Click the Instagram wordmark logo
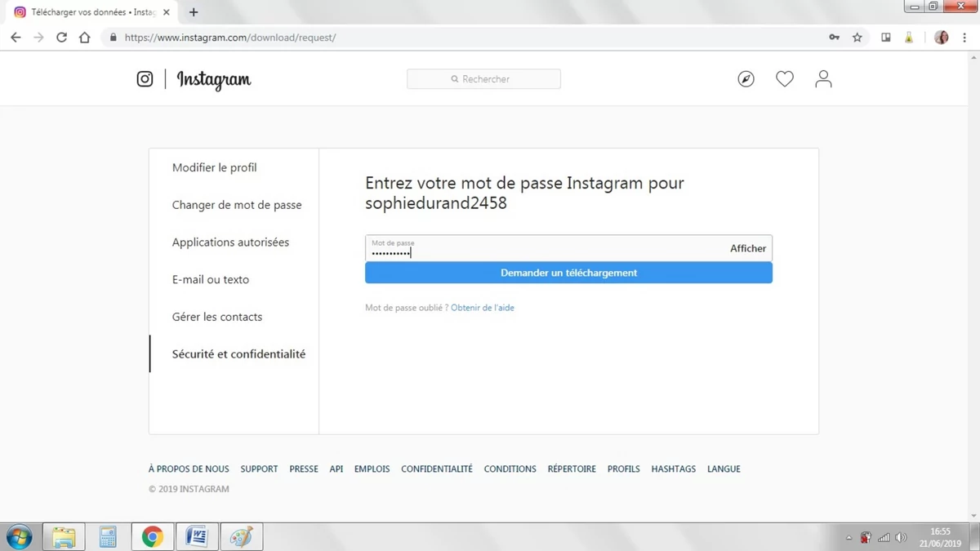 [x=214, y=80]
